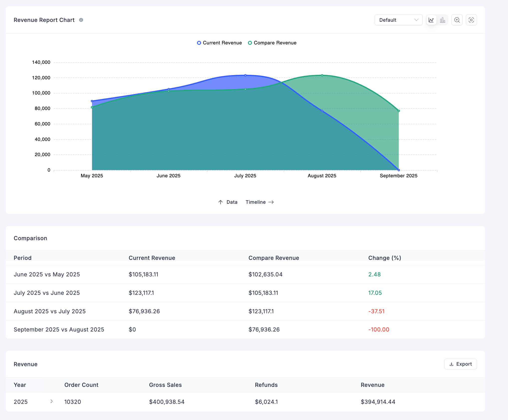This screenshot has width=508, height=420.
Task: Click the August 2025 vs July 2025 row
Action: (x=50, y=311)
